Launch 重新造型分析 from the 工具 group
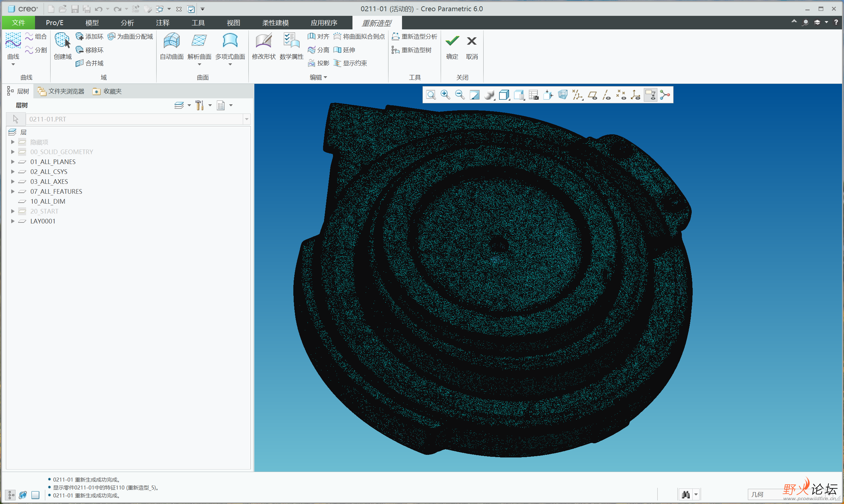 click(x=414, y=36)
